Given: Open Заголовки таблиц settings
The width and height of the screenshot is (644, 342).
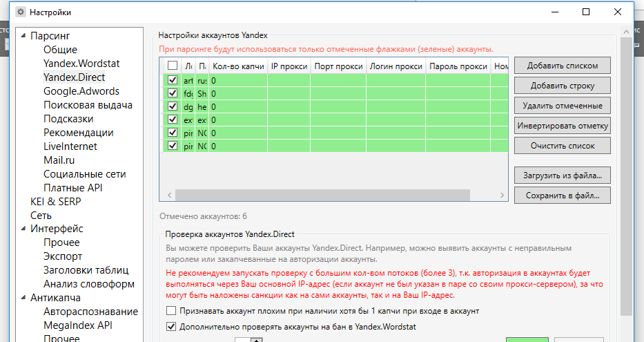Looking at the screenshot, I should [86, 270].
